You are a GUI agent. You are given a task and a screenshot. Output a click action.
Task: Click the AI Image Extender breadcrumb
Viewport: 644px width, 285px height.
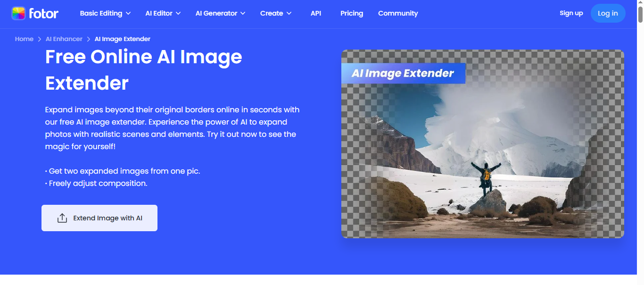123,39
